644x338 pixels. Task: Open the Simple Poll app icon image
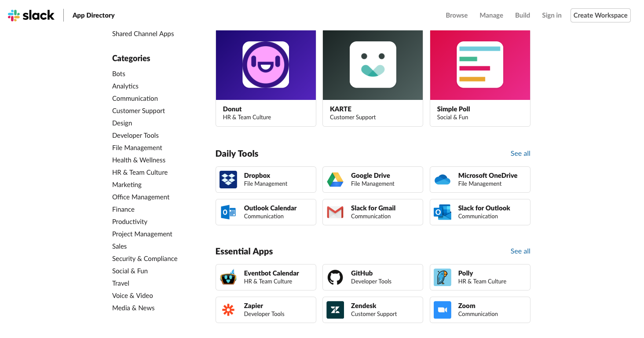(480, 65)
